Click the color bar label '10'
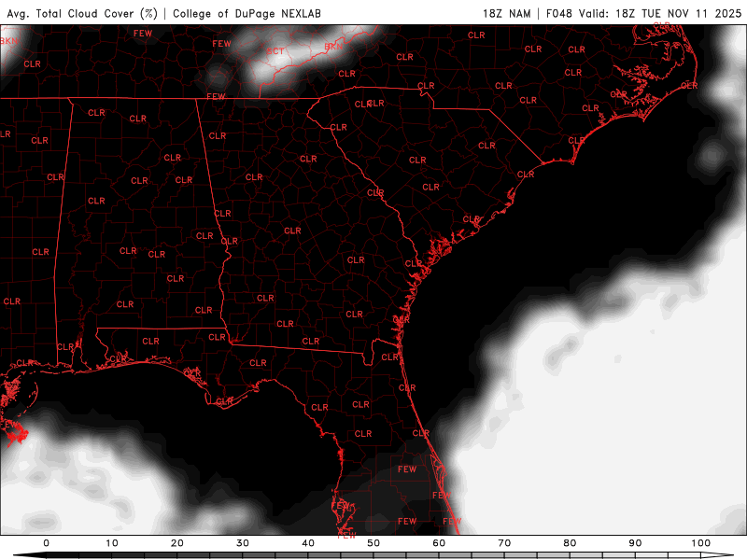 (x=111, y=543)
